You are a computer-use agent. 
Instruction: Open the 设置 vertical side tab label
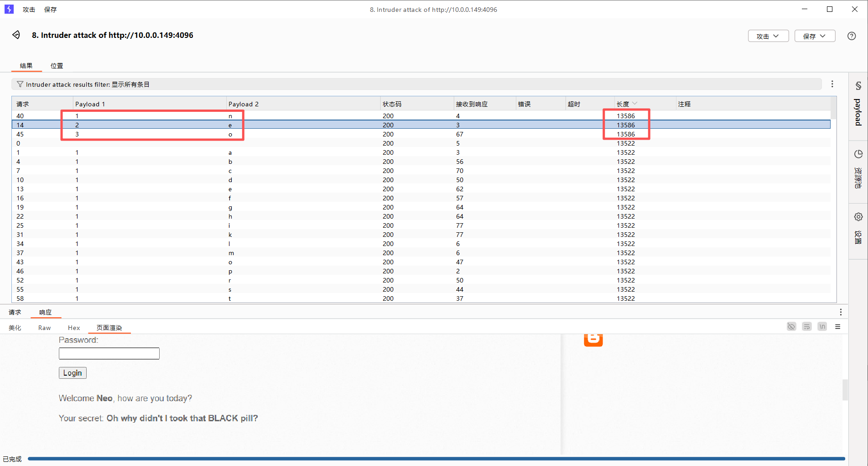(x=858, y=237)
